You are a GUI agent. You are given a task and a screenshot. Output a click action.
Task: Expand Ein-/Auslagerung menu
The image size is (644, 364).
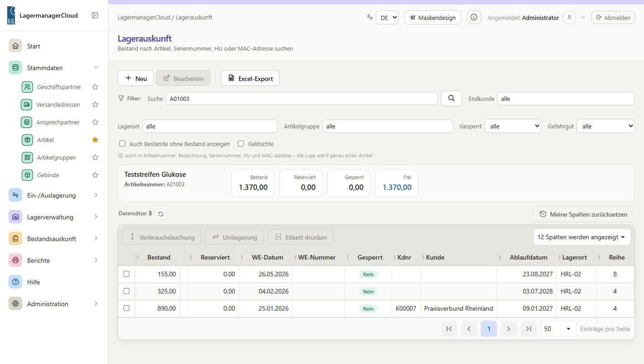click(x=54, y=195)
